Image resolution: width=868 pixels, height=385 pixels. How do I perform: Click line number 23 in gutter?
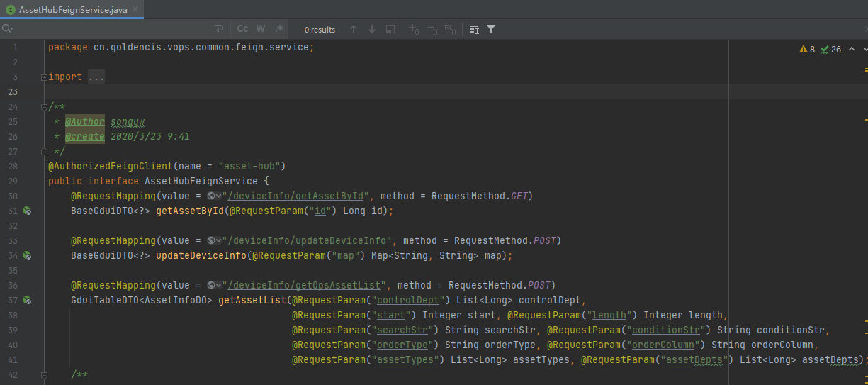coord(13,92)
